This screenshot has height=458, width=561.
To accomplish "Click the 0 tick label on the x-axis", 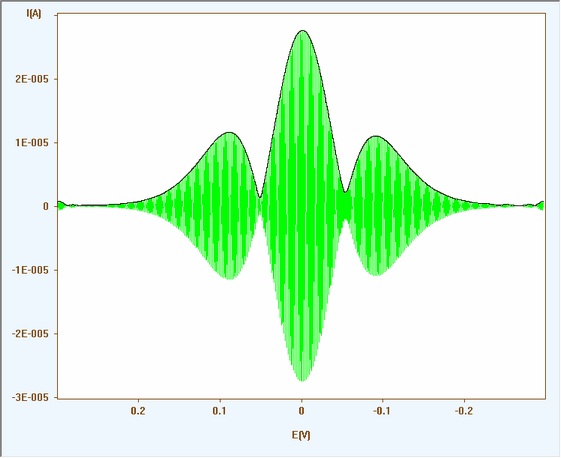I will 302,411.
